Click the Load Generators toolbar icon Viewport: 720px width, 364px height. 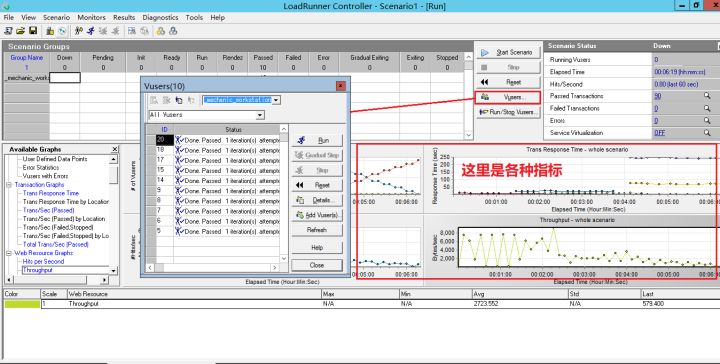point(50,31)
